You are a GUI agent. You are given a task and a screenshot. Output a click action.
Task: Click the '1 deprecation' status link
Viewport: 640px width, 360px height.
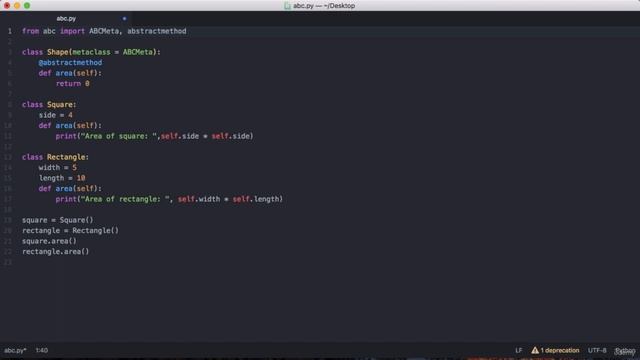(560, 350)
